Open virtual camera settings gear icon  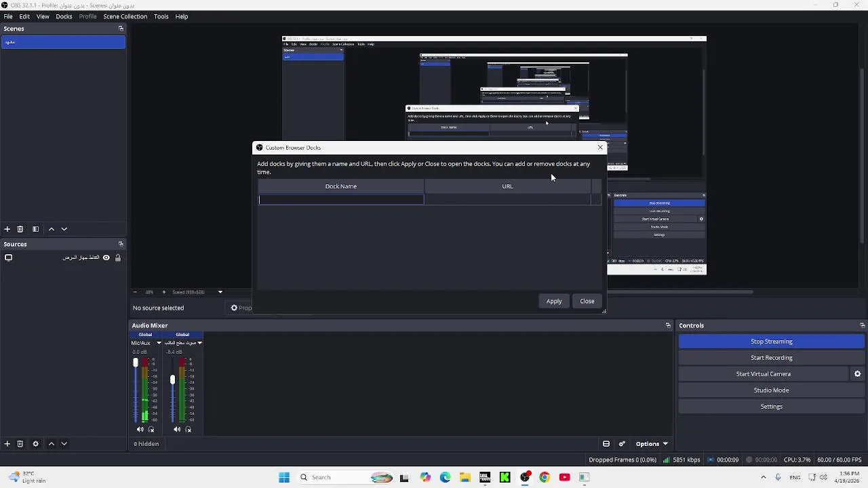[x=857, y=374]
